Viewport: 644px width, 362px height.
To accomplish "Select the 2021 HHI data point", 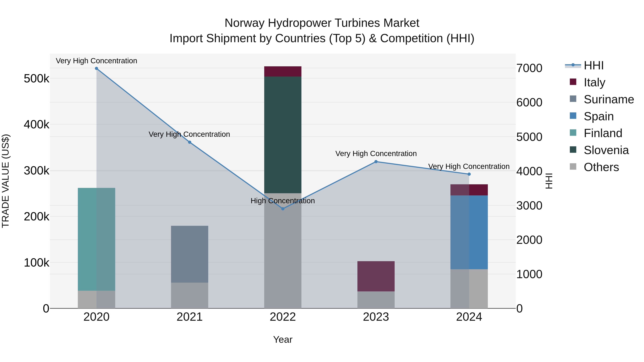I will 189,142.
